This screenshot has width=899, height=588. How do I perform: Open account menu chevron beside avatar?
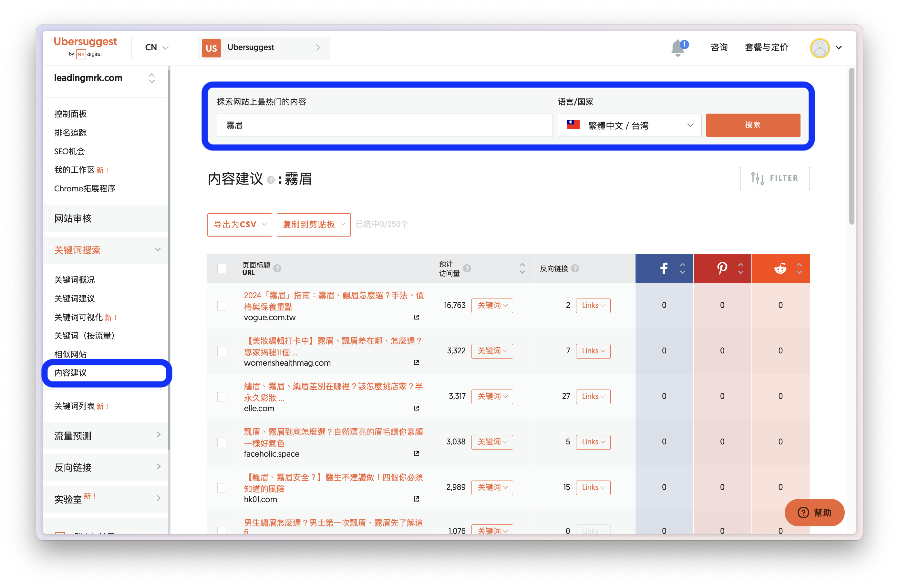(x=839, y=48)
